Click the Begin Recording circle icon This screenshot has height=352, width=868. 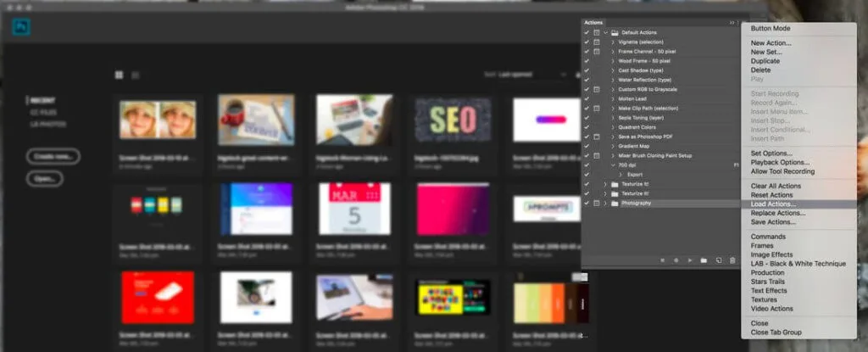[676, 260]
